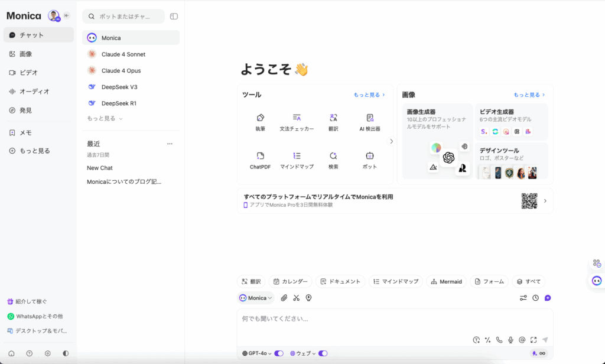Expand the input box to fullscreen
This screenshot has width=605, height=364.
[x=534, y=340]
